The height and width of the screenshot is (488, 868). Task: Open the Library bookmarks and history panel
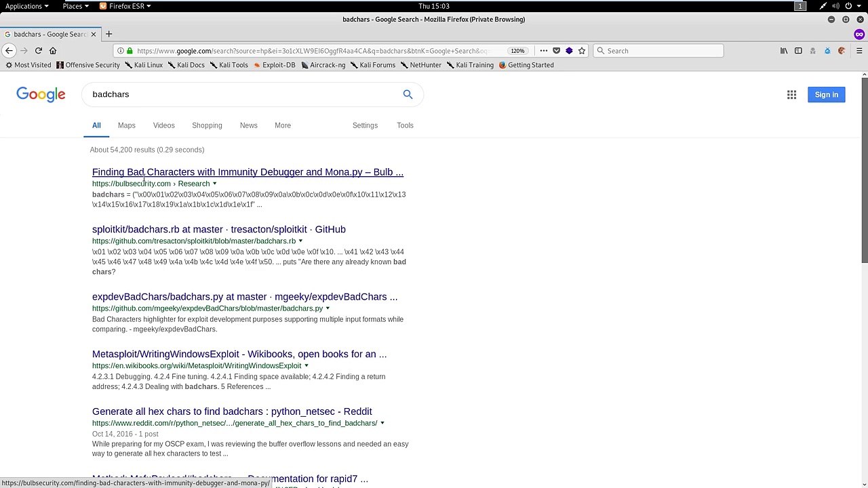coord(784,51)
